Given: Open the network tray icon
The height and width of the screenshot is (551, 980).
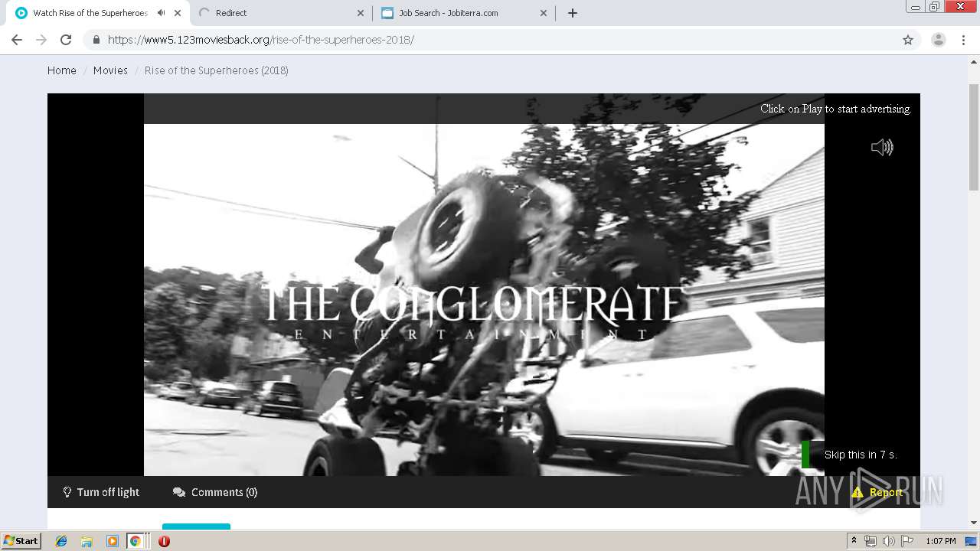Looking at the screenshot, I should pos(871,541).
